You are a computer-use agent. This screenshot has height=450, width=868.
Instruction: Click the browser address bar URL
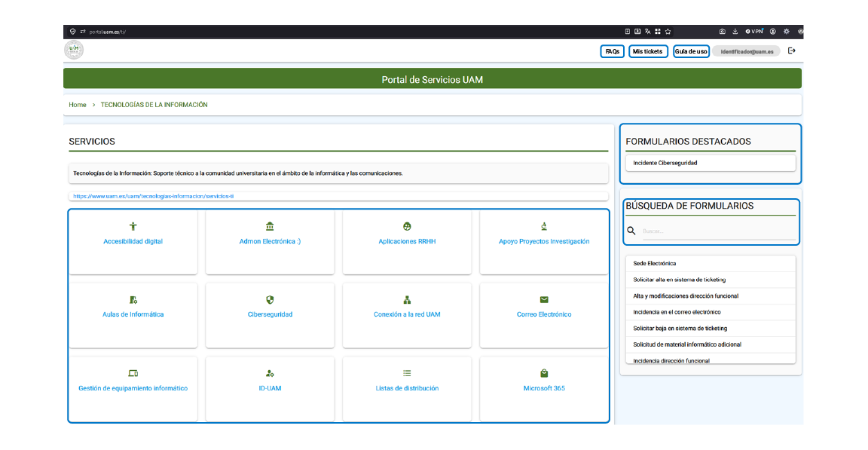point(108,32)
